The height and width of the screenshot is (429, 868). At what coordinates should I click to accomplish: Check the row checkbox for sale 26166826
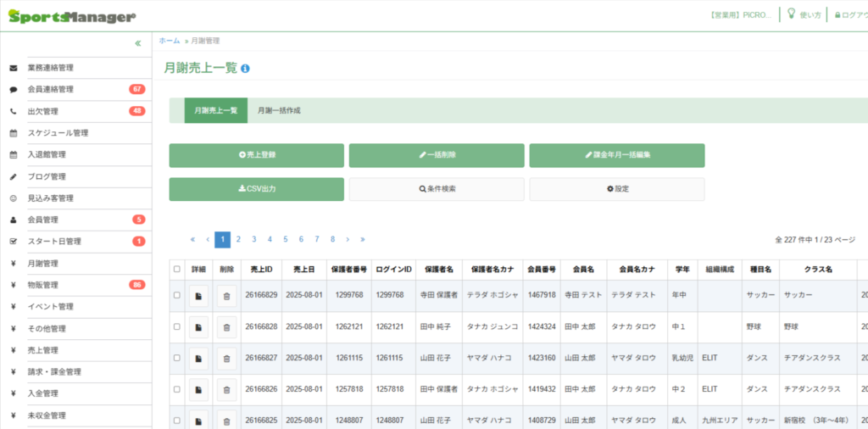176,389
